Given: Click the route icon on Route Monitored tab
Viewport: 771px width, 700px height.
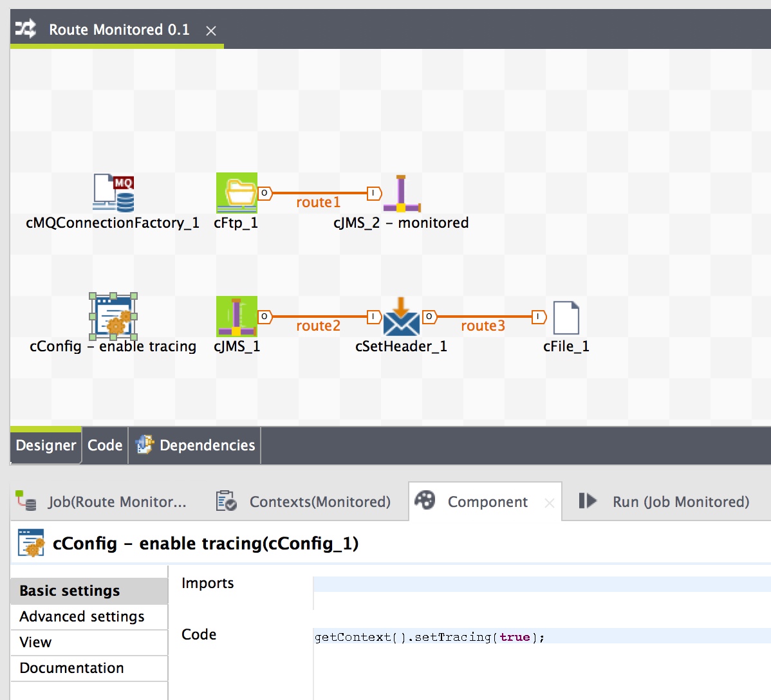Looking at the screenshot, I should click(x=24, y=28).
